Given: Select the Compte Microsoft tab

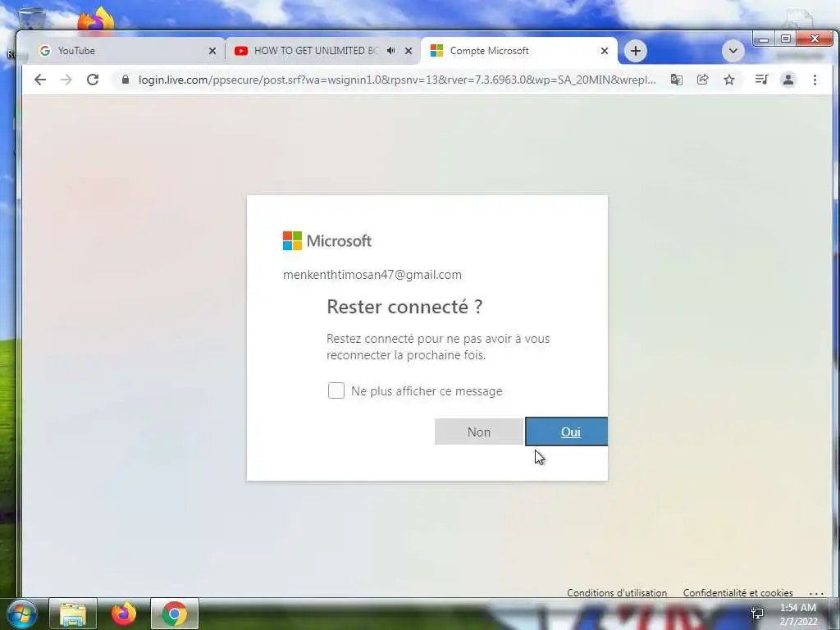Looking at the screenshot, I should tap(518, 51).
